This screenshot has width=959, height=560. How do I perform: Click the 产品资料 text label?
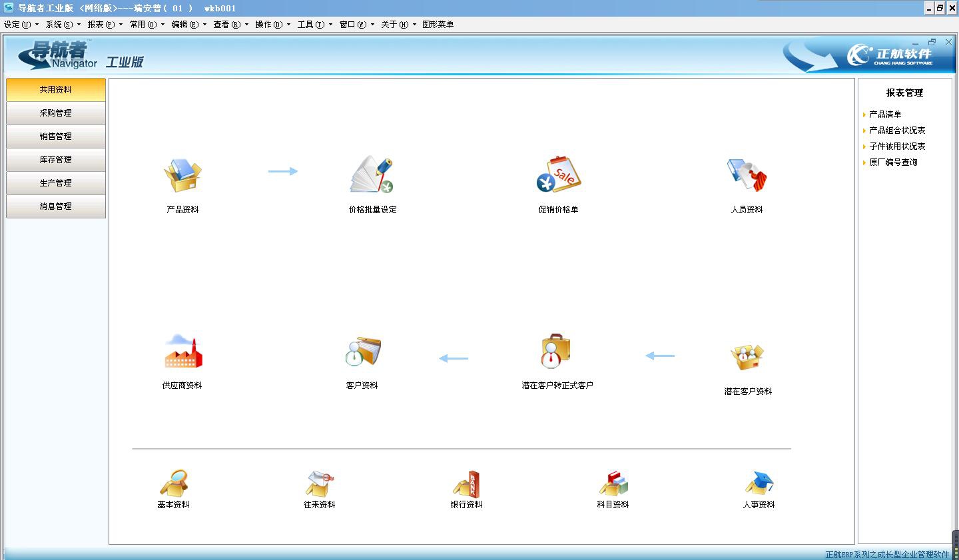coord(182,210)
